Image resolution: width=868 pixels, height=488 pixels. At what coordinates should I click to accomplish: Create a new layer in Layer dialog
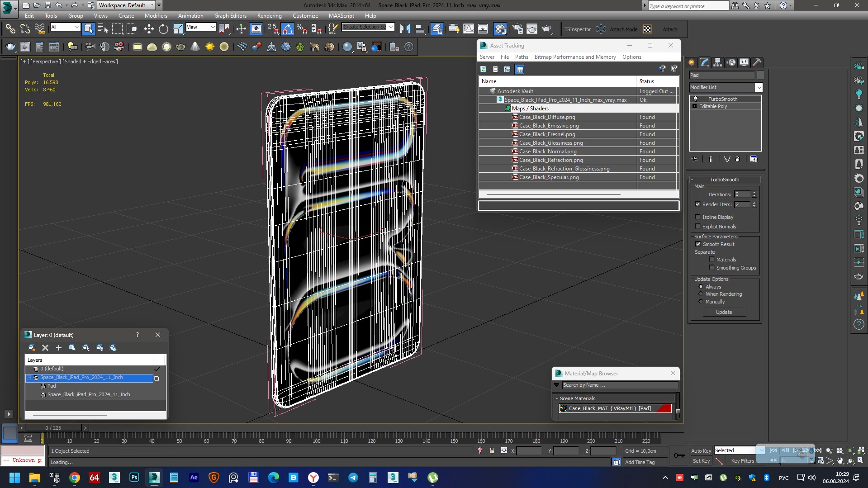point(32,348)
